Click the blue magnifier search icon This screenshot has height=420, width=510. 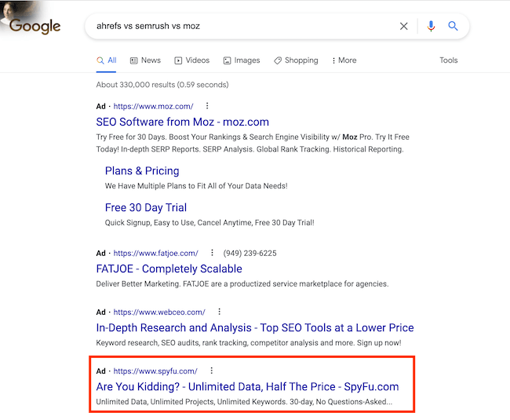pyautogui.click(x=453, y=26)
